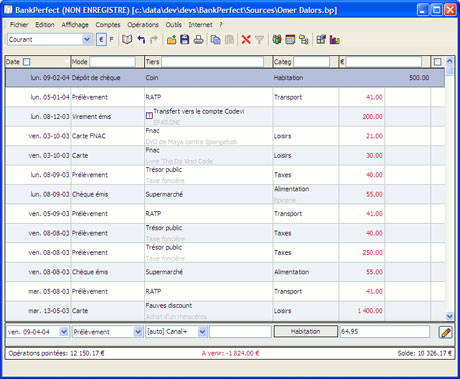Switch currency to francs (F) button
This screenshot has width=460, height=379.
point(112,40)
